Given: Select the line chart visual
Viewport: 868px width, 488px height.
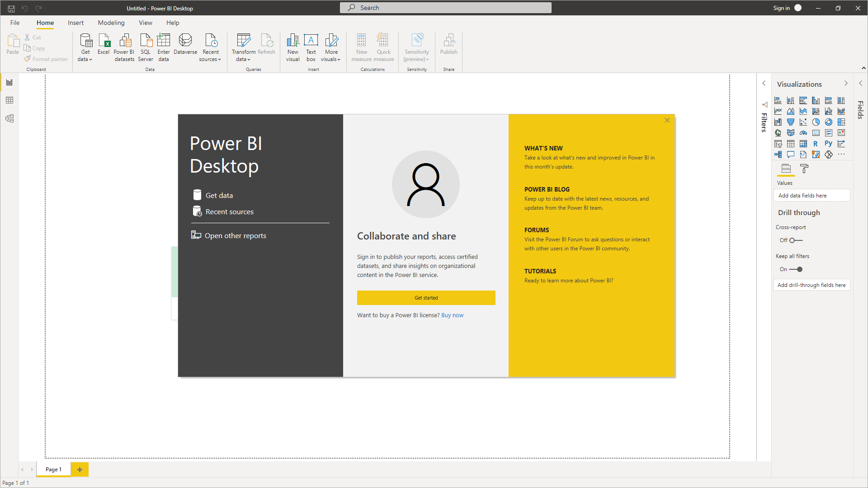Looking at the screenshot, I should pos(778,111).
